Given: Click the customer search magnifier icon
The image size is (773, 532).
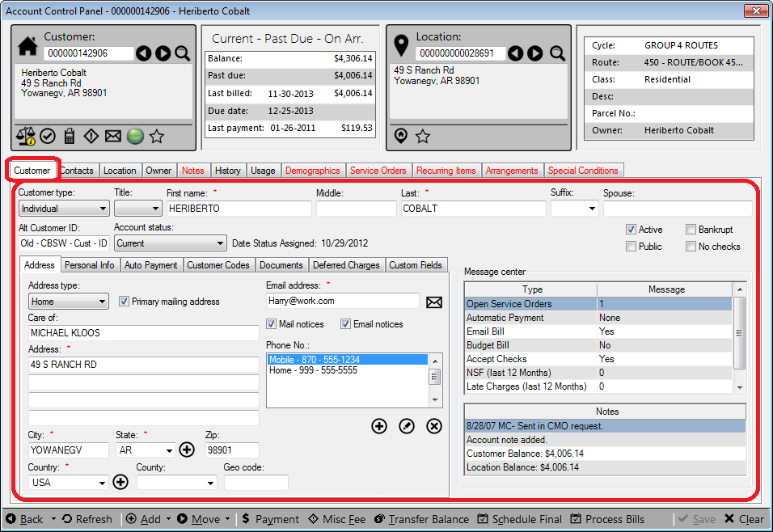Looking at the screenshot, I should pos(183,53).
